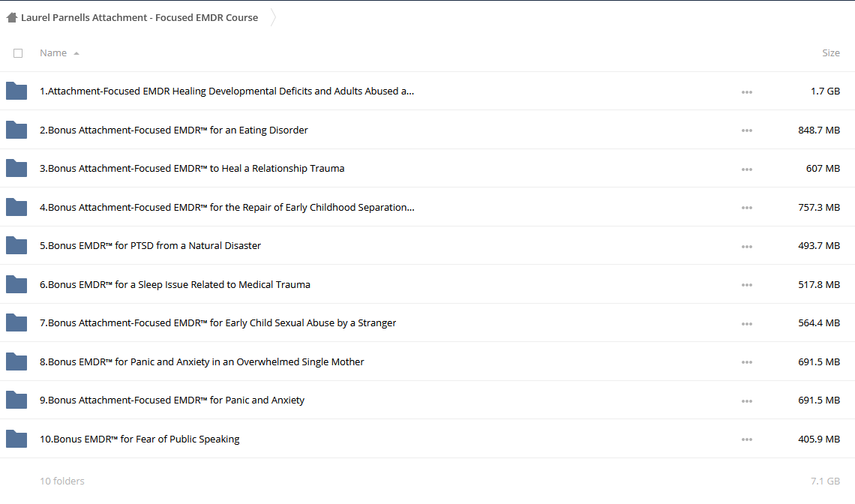Click the '10 folders' summary text
The height and width of the screenshot is (504, 855).
(x=62, y=481)
